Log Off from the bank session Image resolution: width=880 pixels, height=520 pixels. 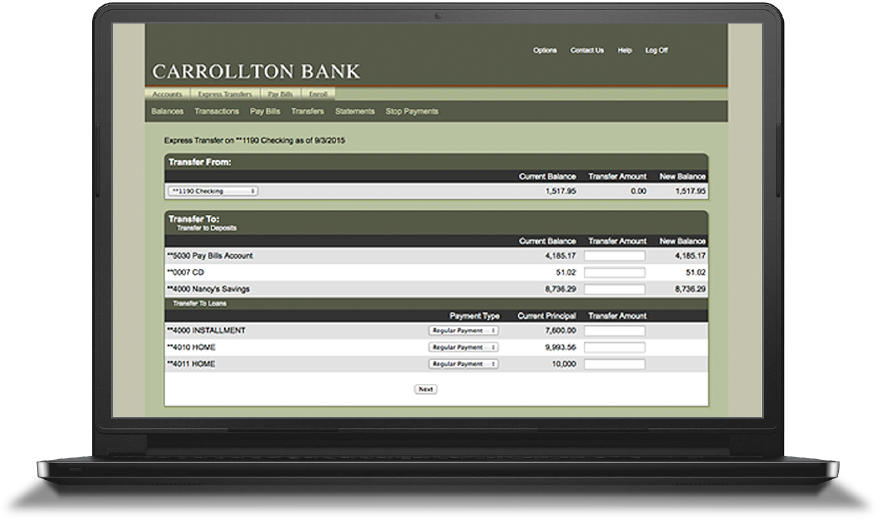(657, 50)
